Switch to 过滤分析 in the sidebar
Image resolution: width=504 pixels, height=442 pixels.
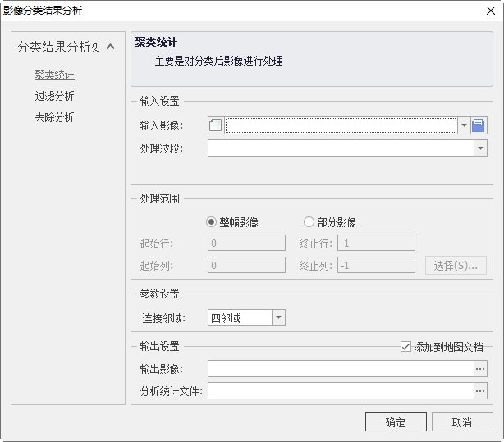(x=54, y=96)
